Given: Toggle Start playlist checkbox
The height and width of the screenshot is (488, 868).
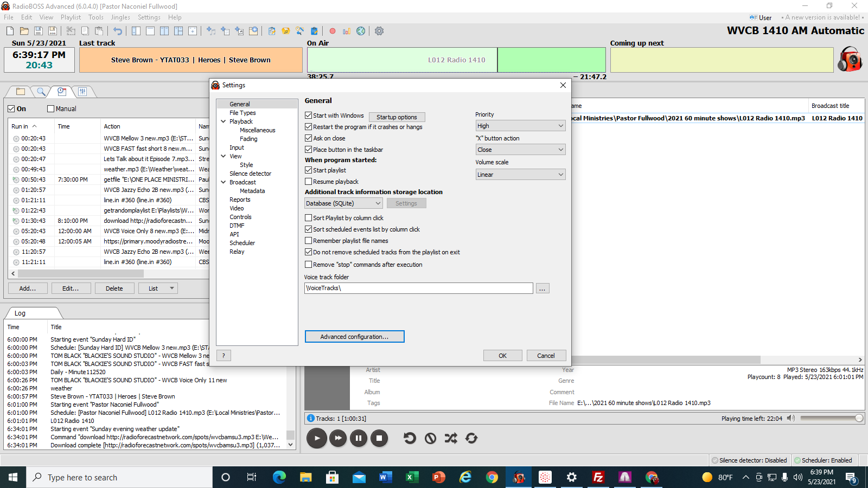Looking at the screenshot, I should 308,170.
